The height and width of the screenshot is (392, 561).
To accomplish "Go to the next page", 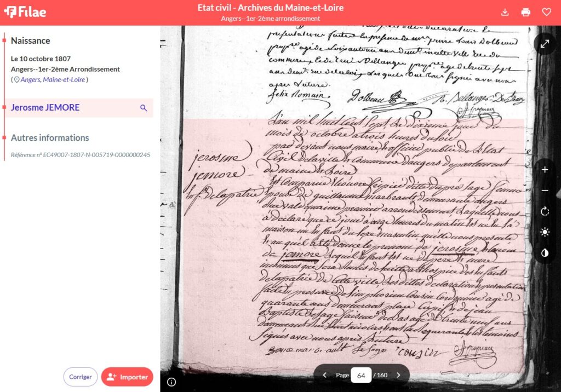I will (x=398, y=375).
